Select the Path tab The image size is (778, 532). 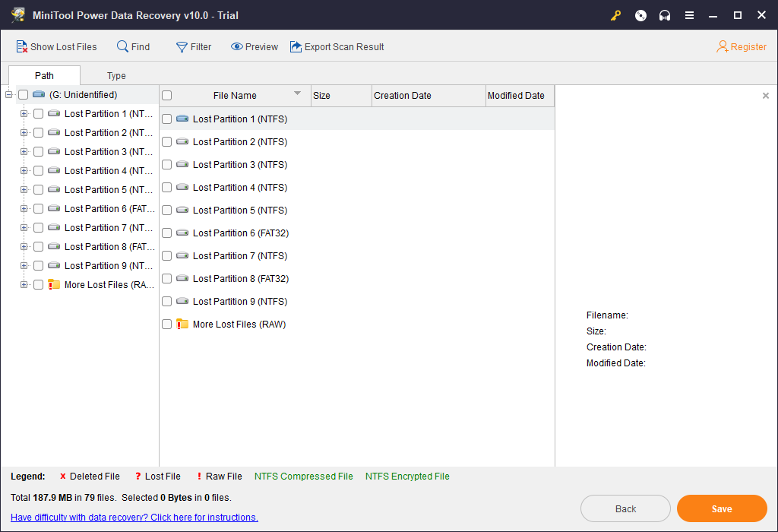[44, 76]
